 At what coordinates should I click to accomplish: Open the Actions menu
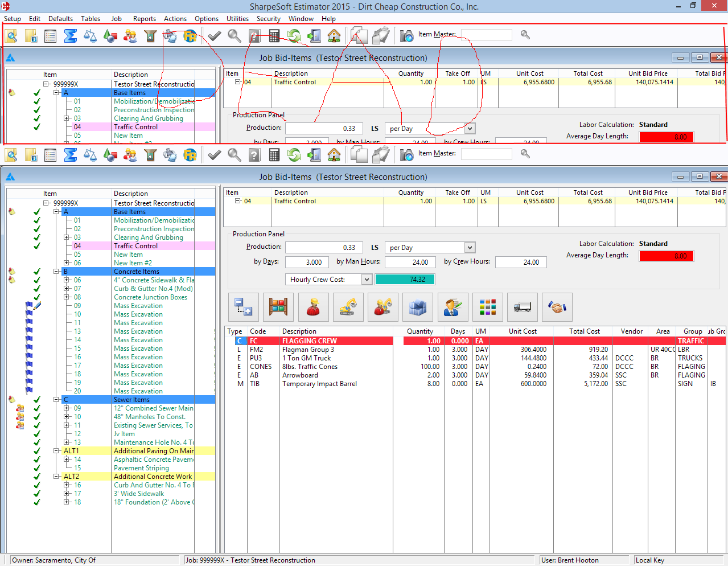tap(175, 19)
